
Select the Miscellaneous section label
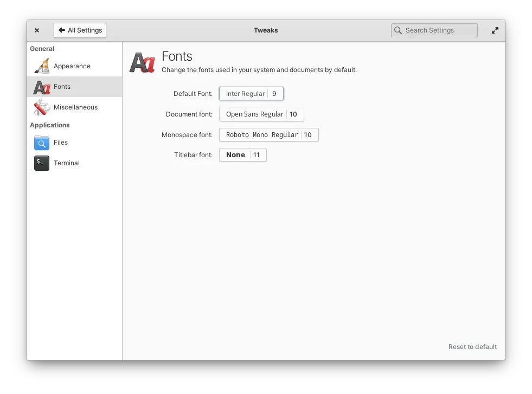[x=75, y=107]
